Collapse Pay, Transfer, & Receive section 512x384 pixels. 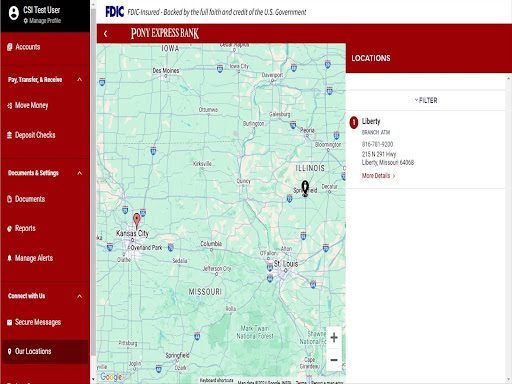pos(79,79)
